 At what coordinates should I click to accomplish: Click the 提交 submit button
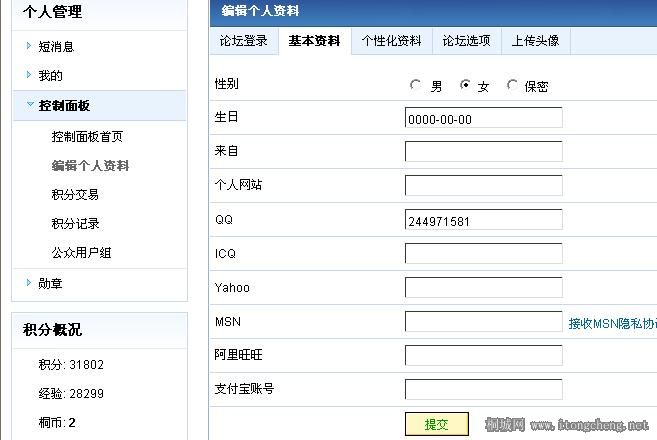(x=436, y=424)
